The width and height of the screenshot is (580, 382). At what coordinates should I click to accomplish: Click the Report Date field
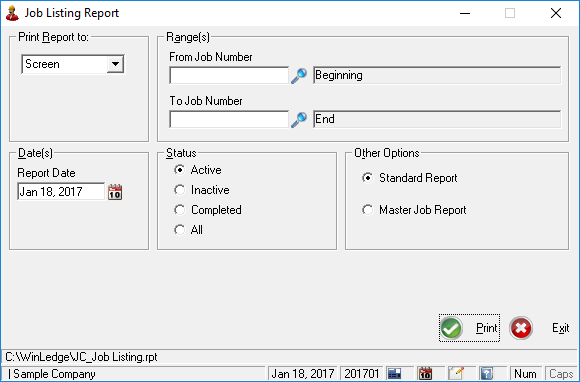coord(61,192)
